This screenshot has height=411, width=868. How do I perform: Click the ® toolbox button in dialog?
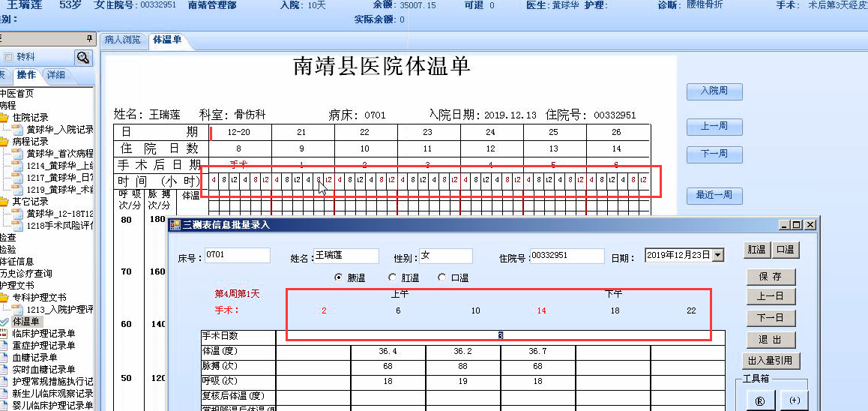tap(760, 401)
